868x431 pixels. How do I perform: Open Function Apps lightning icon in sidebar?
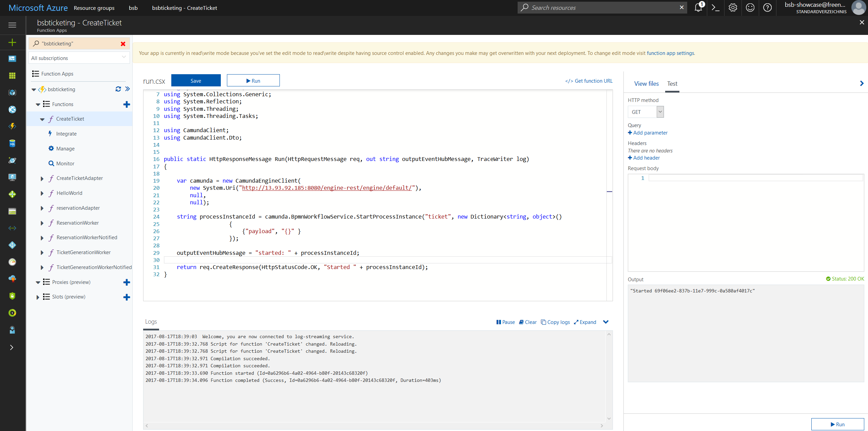coord(12,126)
